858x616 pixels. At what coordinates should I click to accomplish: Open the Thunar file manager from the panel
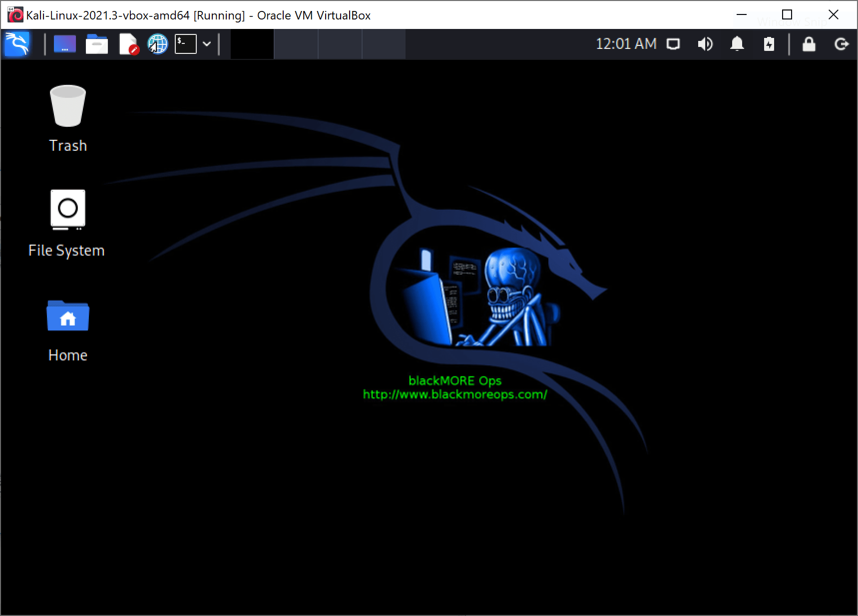(x=96, y=44)
